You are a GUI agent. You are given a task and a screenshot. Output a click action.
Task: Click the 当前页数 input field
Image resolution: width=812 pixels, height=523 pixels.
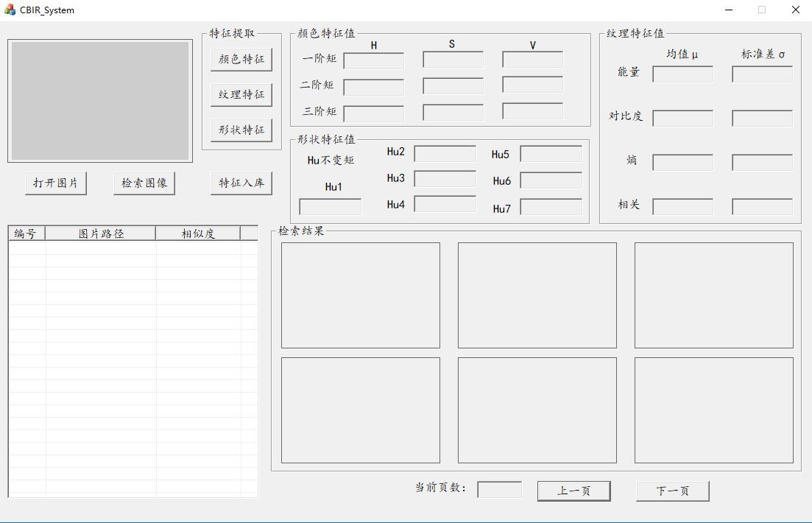(x=499, y=490)
